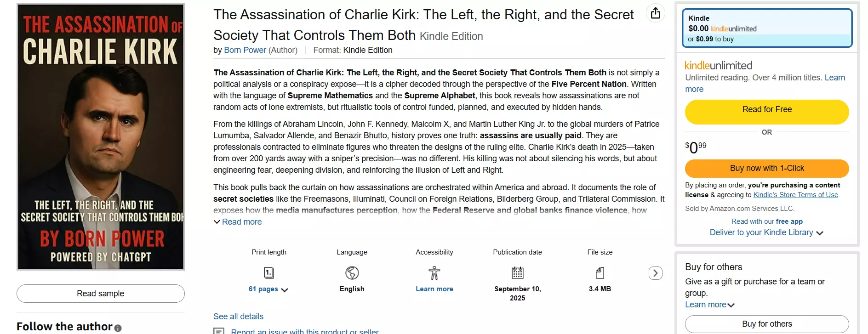Click the Read sample button

101,294
